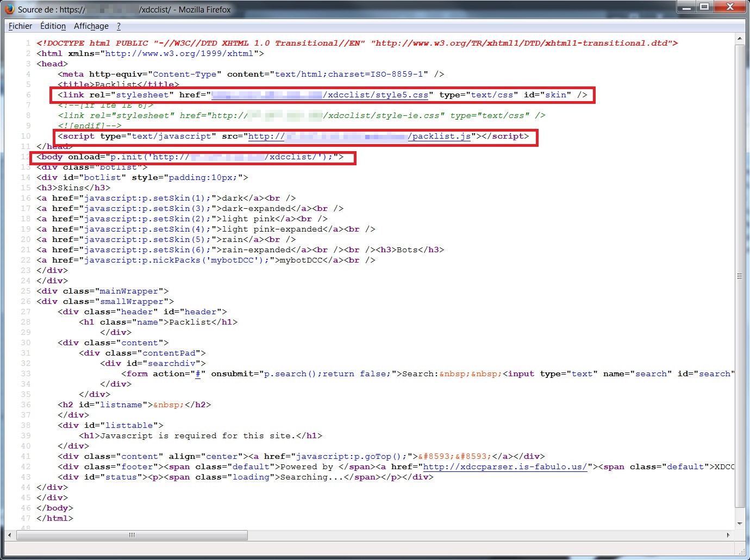Click the xdccparser.is-fabulo.us link
This screenshot has height=560, width=750.
(505, 466)
